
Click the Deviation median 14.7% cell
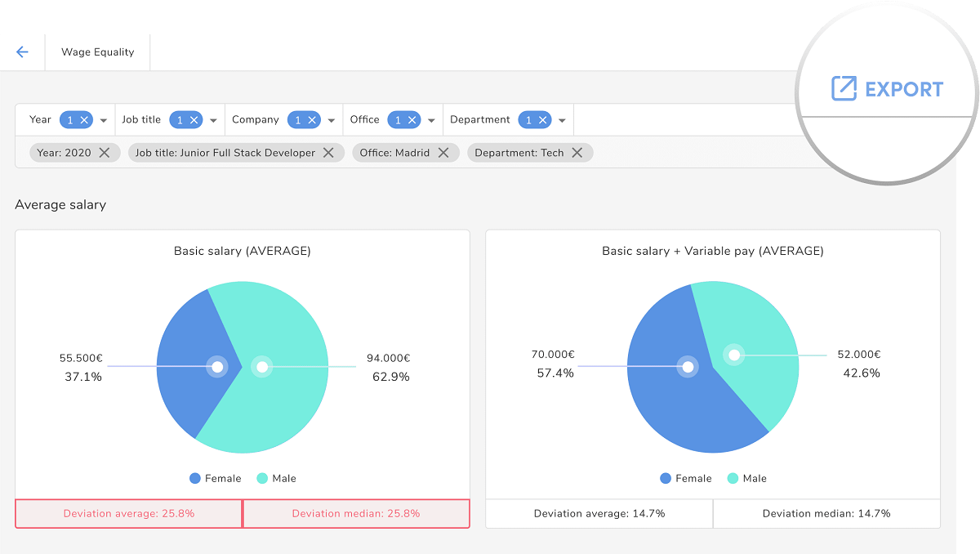pyautogui.click(x=826, y=514)
